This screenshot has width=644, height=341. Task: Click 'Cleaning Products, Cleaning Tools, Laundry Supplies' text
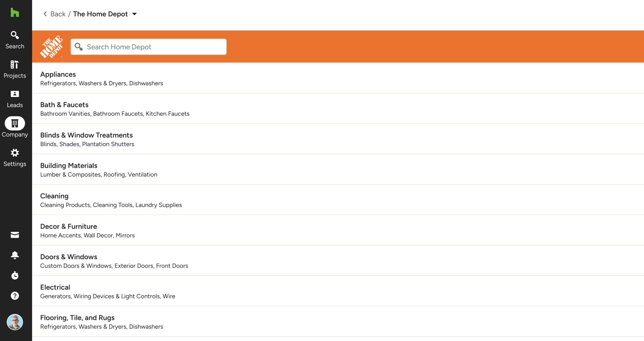(x=111, y=205)
